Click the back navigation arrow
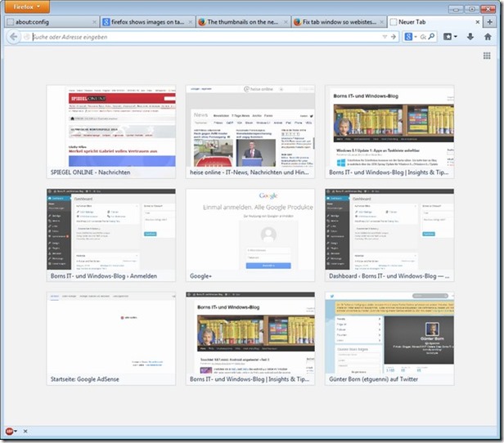 (x=14, y=37)
